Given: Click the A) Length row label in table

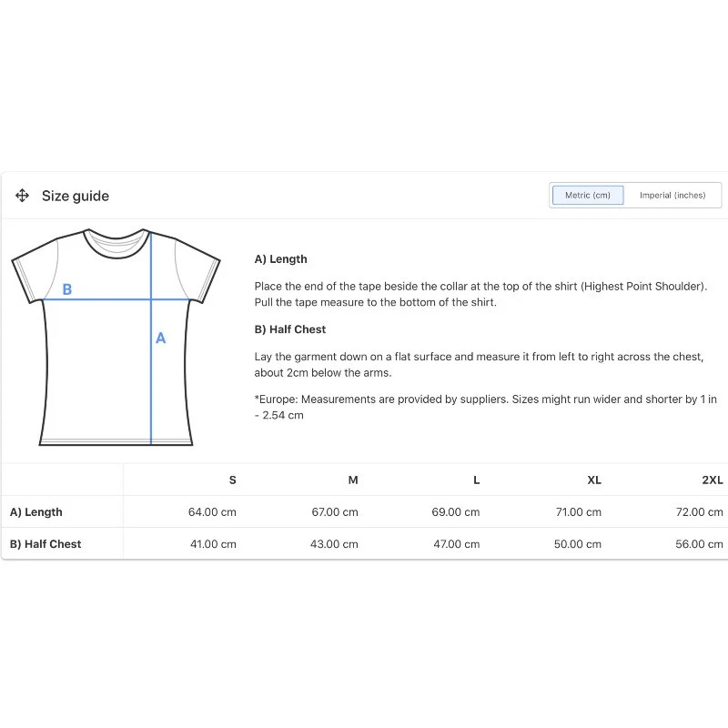Looking at the screenshot, I should pos(36,511).
